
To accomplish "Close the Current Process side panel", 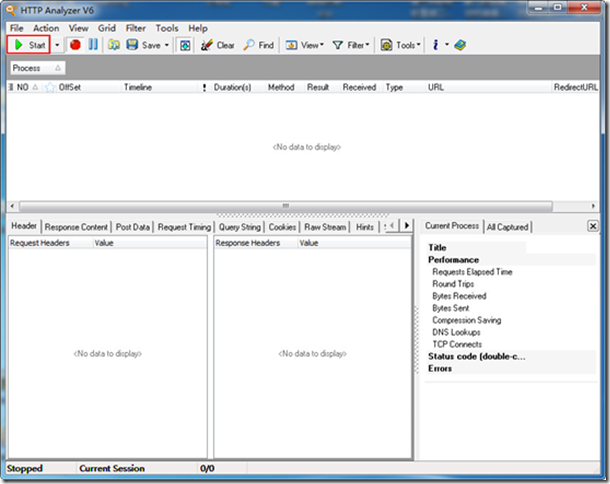I will [593, 227].
